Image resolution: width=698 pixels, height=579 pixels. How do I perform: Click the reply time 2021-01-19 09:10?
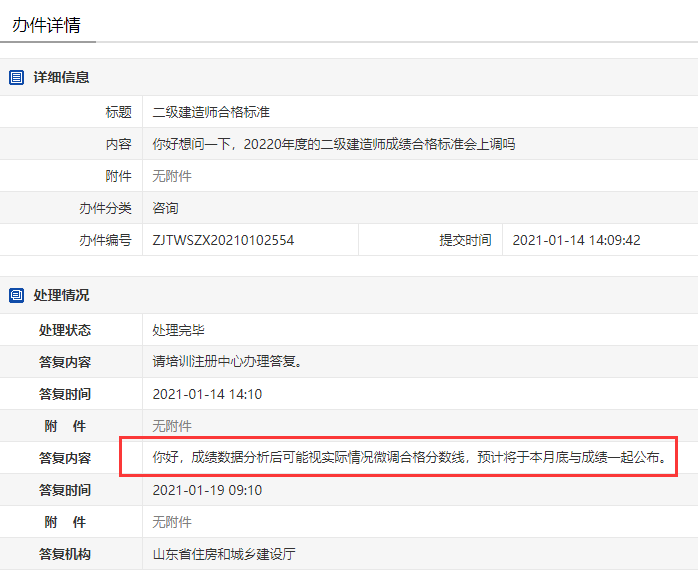[207, 490]
